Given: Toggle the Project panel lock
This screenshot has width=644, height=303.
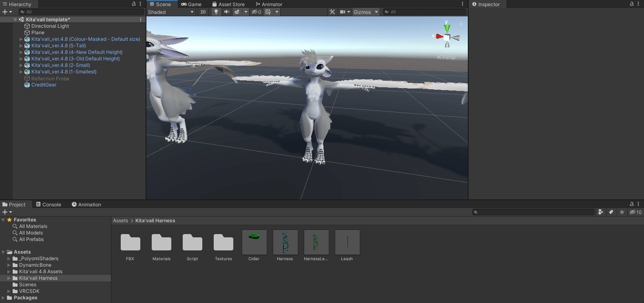Looking at the screenshot, I should (x=632, y=204).
